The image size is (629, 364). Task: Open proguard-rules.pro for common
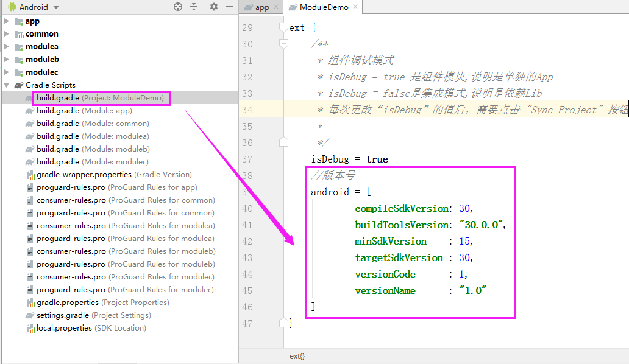pos(126,213)
